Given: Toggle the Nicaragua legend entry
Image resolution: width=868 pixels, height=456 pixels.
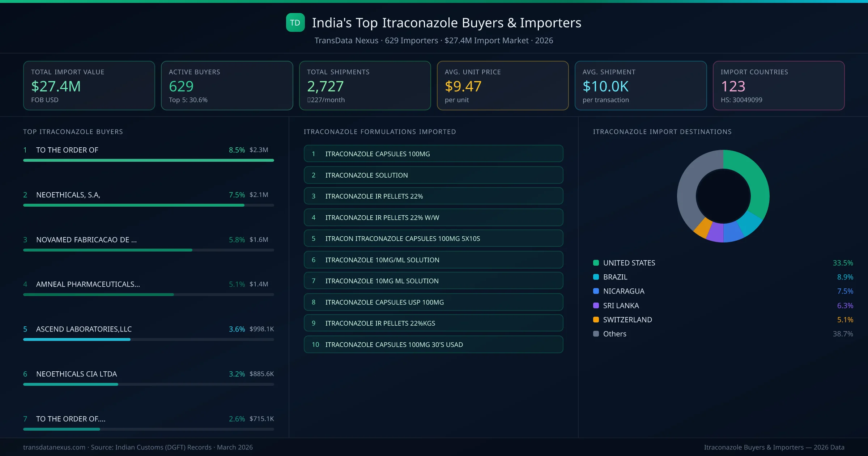Looking at the screenshot, I should (x=596, y=291).
